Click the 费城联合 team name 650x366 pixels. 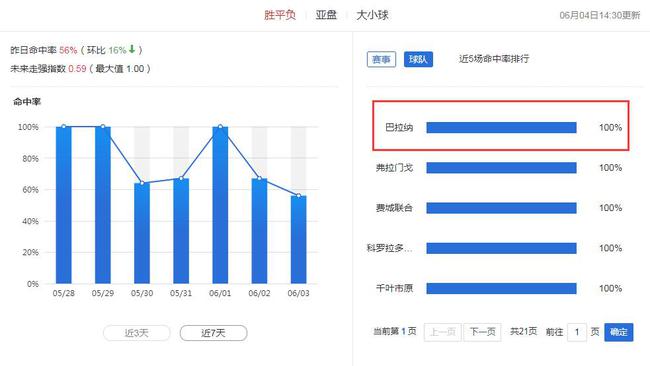(x=394, y=208)
